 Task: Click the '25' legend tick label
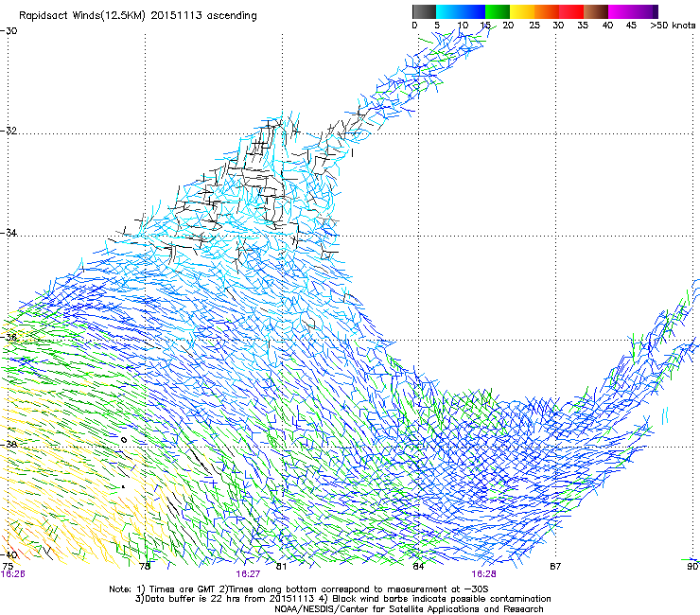534,26
